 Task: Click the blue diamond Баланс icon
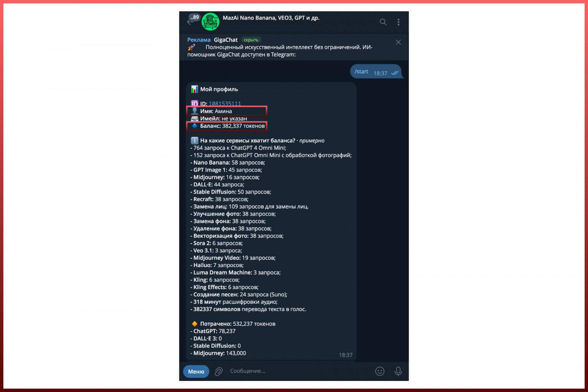[x=195, y=126]
